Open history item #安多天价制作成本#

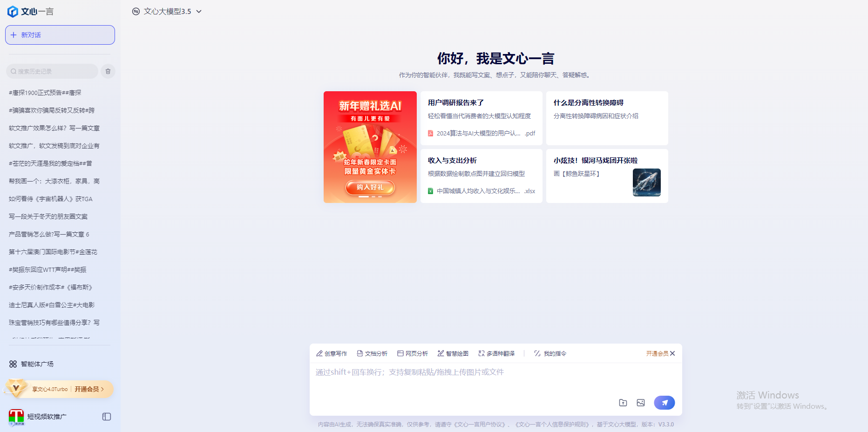point(50,287)
